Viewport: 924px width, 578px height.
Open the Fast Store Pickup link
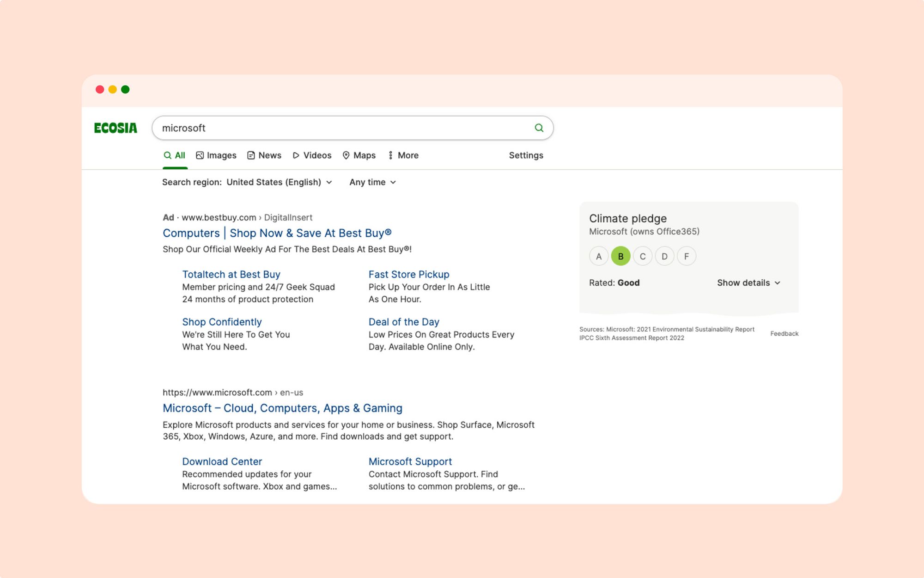(x=409, y=274)
